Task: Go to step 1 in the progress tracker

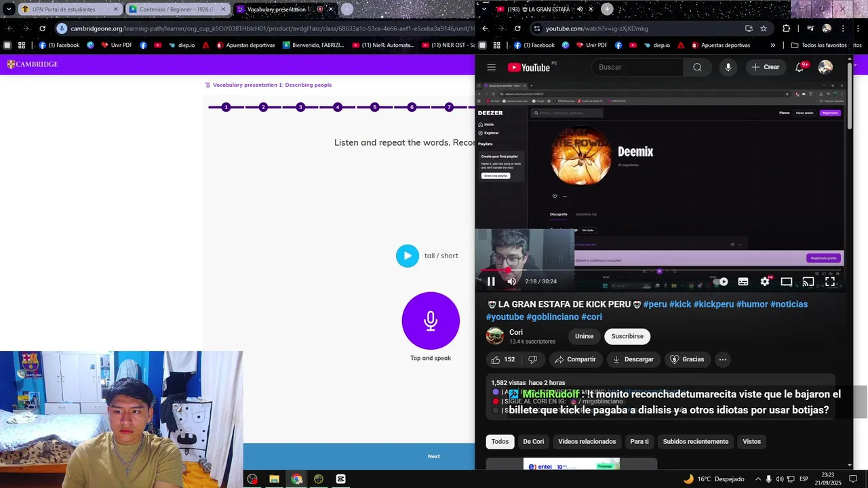Action: pyautogui.click(x=226, y=107)
